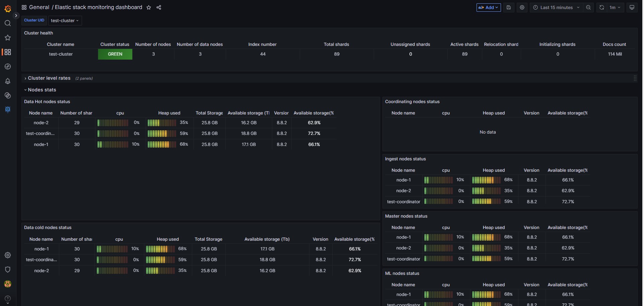Open the General breadcrumb folder
The width and height of the screenshot is (644, 306).
point(39,7)
